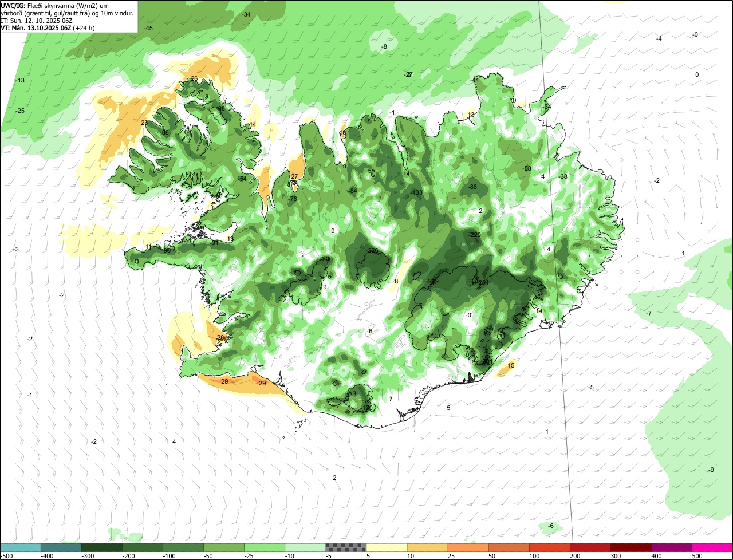Click the -200 heat flux label
This screenshot has width=733, height=560.
click(x=327, y=259)
